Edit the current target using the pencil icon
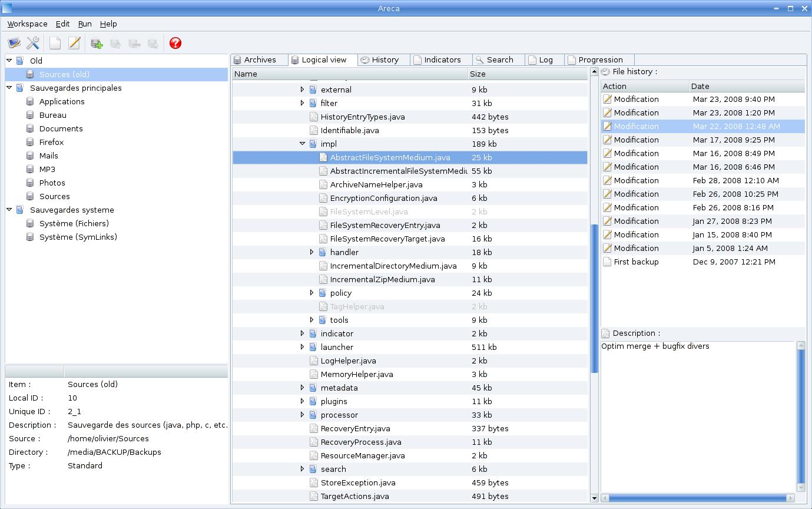Viewport: 812px width, 509px height. point(73,42)
